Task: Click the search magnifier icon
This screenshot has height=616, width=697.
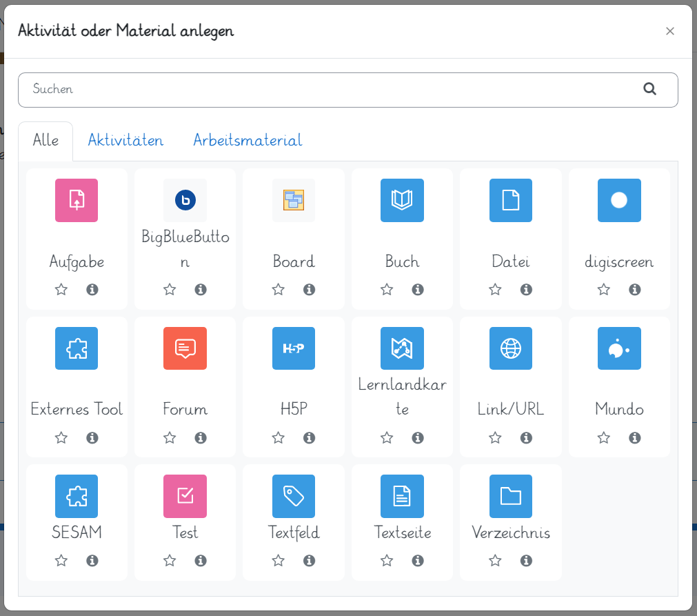Action: click(x=649, y=89)
